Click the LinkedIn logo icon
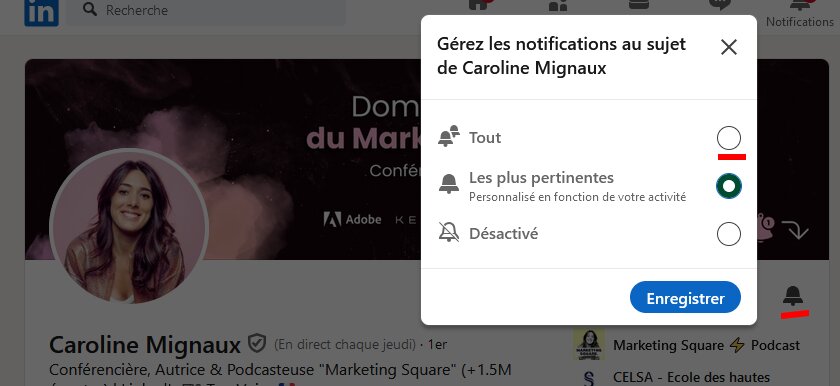Screen dimensions: 840x386 pos(41,12)
